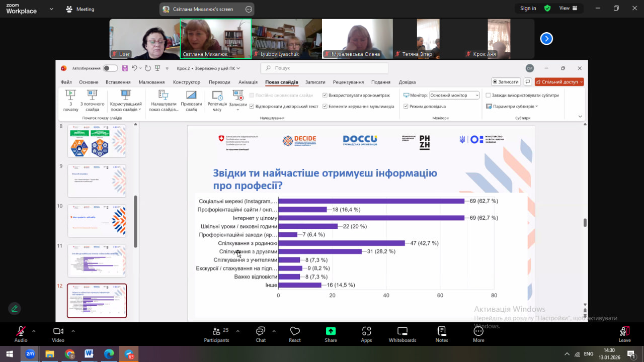Switch to the Анімація ribbon tab

(x=248, y=82)
